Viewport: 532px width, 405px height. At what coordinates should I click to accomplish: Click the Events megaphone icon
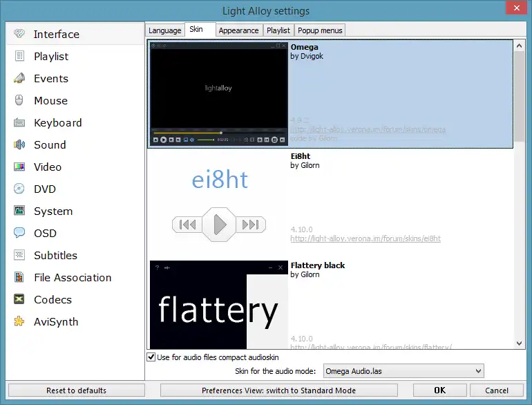19,78
